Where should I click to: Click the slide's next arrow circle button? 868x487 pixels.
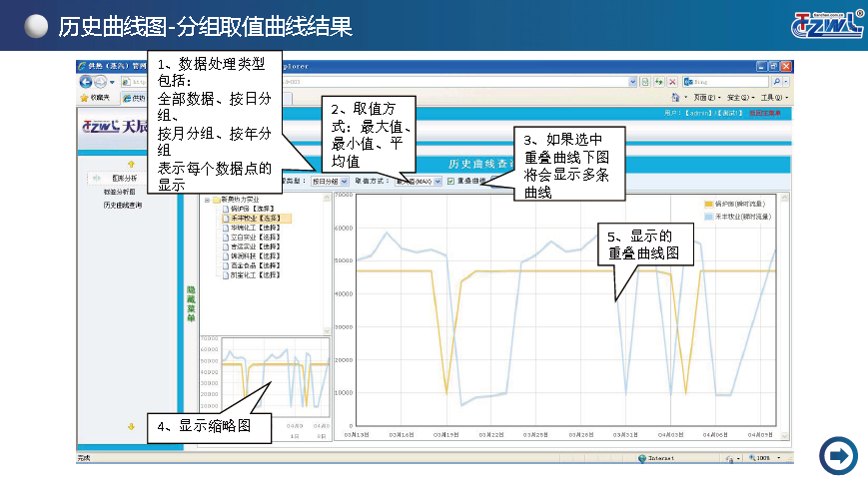coord(838,455)
